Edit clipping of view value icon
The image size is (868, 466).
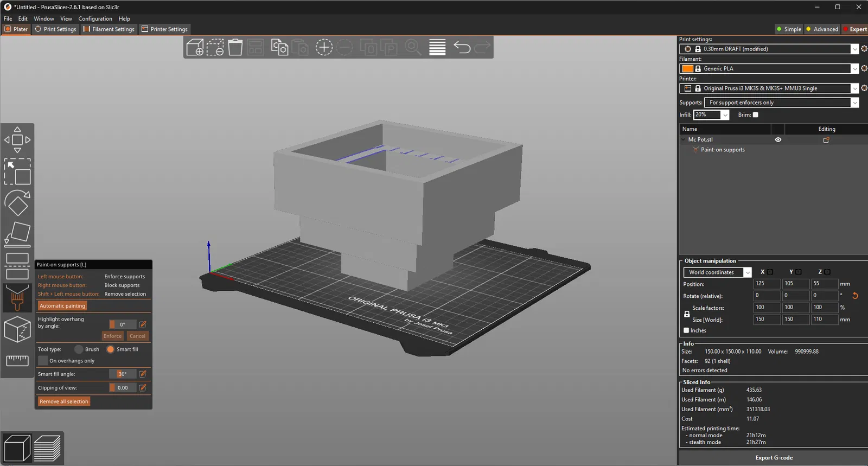[x=143, y=387]
